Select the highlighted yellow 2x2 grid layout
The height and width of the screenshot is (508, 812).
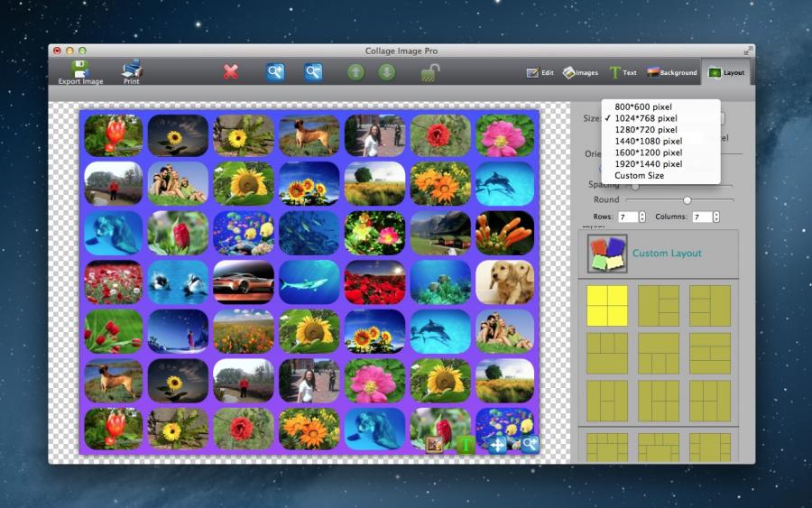click(607, 306)
